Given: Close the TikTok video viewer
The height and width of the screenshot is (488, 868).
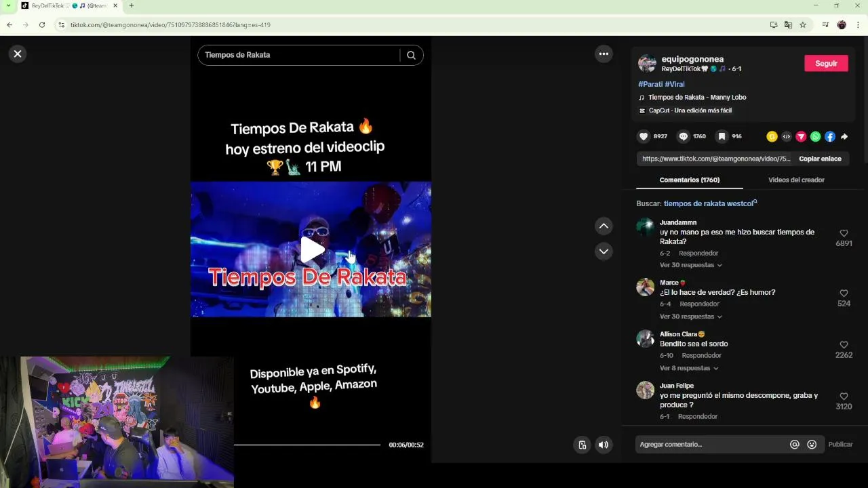Looking at the screenshot, I should [18, 54].
